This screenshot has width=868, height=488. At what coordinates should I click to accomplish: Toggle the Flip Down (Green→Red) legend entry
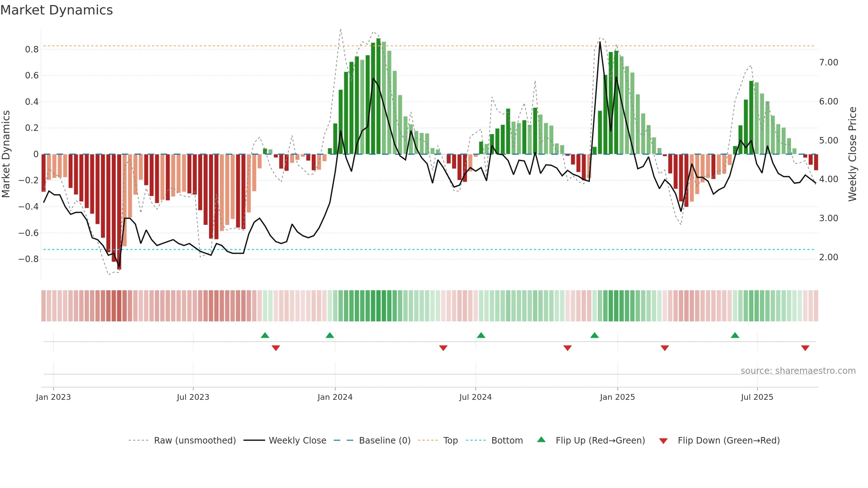[x=719, y=440]
